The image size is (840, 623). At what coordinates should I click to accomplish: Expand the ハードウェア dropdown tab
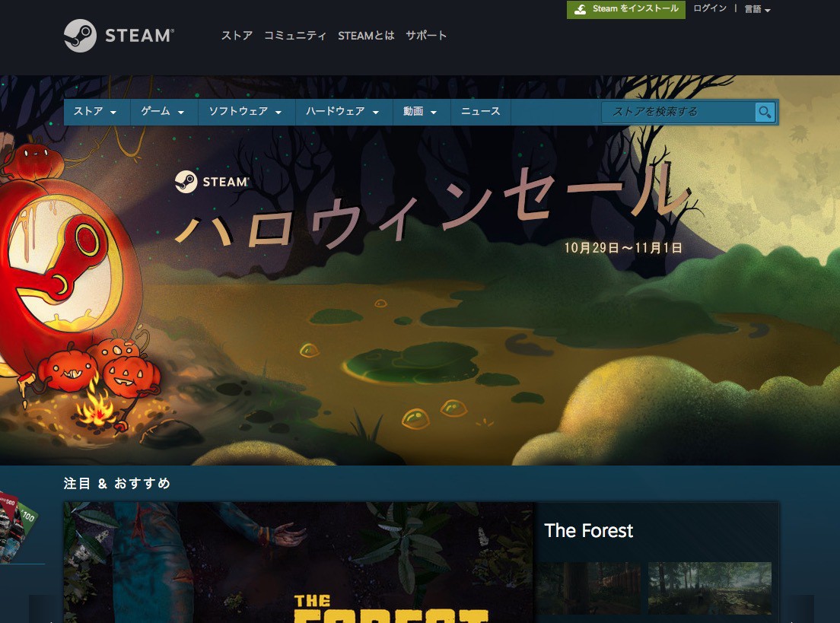[344, 111]
